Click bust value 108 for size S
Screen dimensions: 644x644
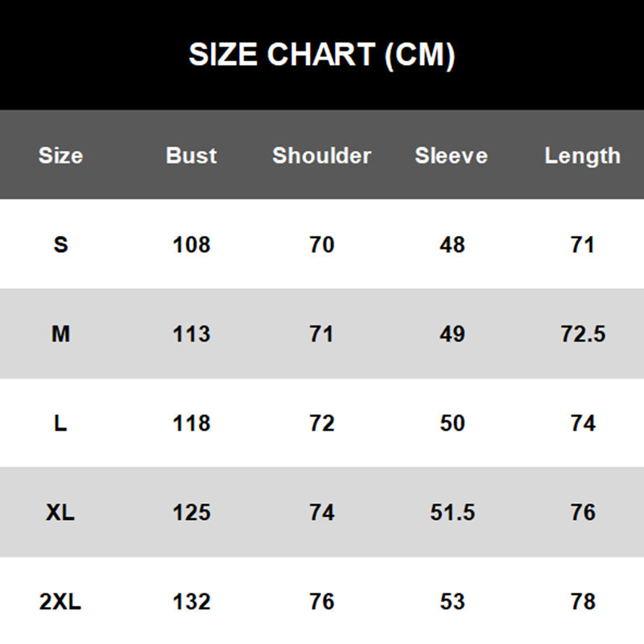point(192,245)
